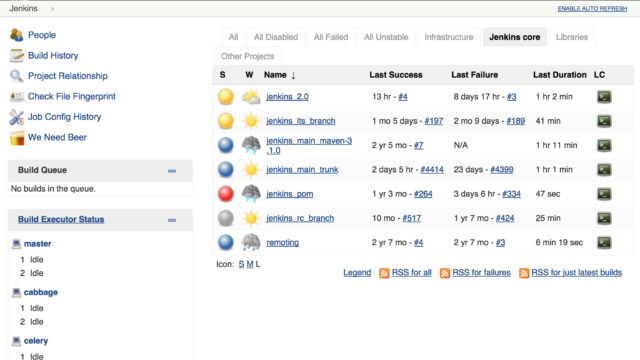This screenshot has width=640, height=360.
Task: Open the Jenkins breadcrumb home link
Action: [23, 9]
